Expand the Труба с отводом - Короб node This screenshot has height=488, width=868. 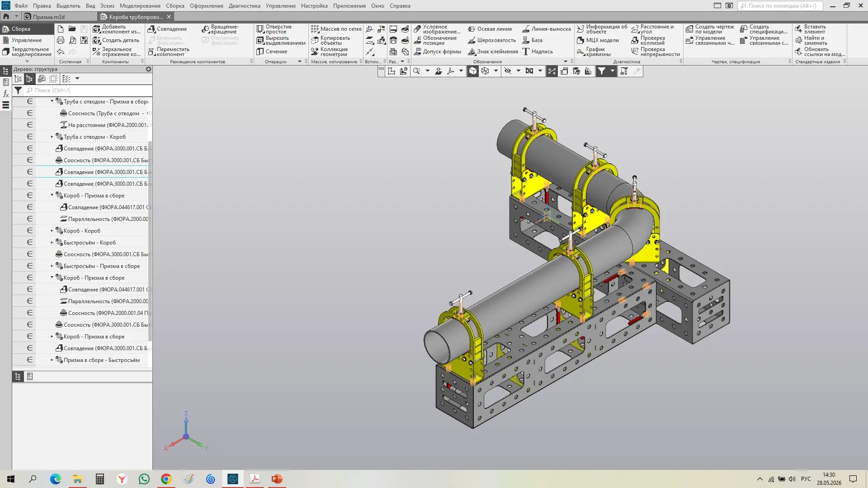[x=52, y=136]
